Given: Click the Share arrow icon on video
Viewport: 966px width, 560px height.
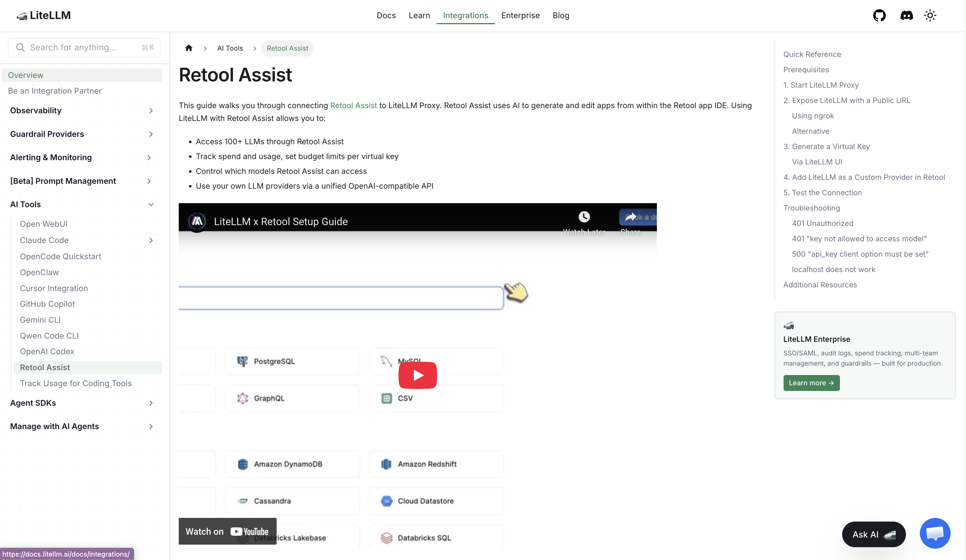Looking at the screenshot, I should pos(631,217).
